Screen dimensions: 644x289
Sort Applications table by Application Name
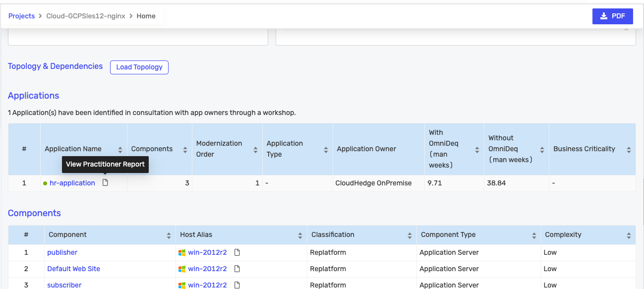pyautogui.click(x=120, y=149)
